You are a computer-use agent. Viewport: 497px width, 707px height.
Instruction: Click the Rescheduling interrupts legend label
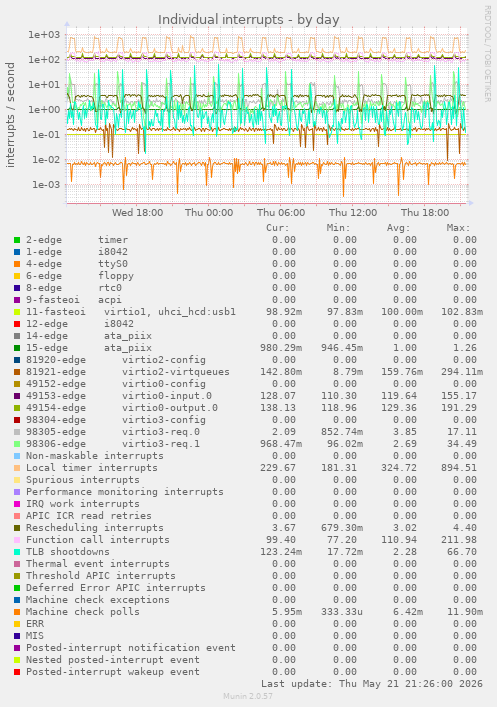(95, 528)
